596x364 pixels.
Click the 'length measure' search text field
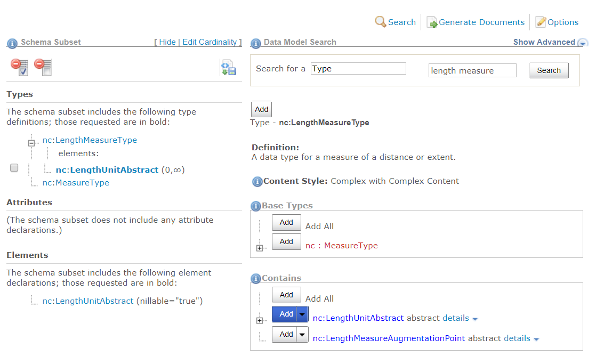[472, 70]
